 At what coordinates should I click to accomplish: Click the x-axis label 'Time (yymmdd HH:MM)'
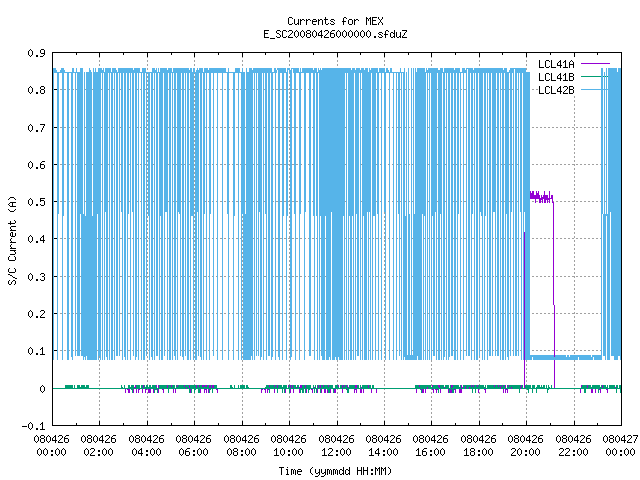(x=335, y=471)
